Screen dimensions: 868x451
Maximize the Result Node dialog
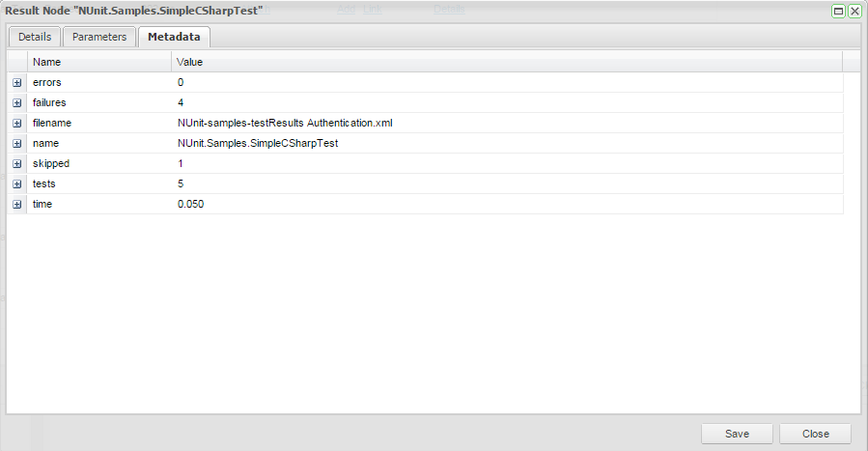pyautogui.click(x=839, y=11)
